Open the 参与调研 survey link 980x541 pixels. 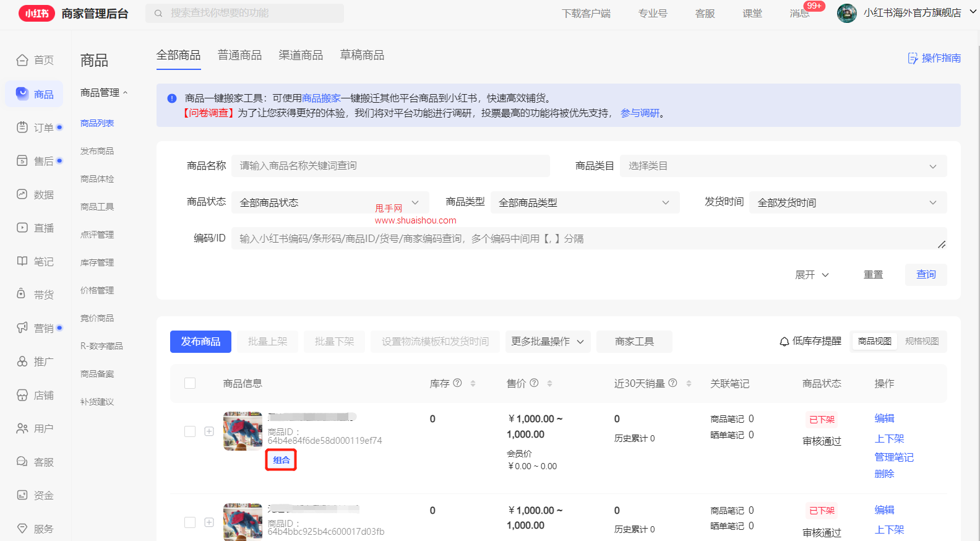640,113
